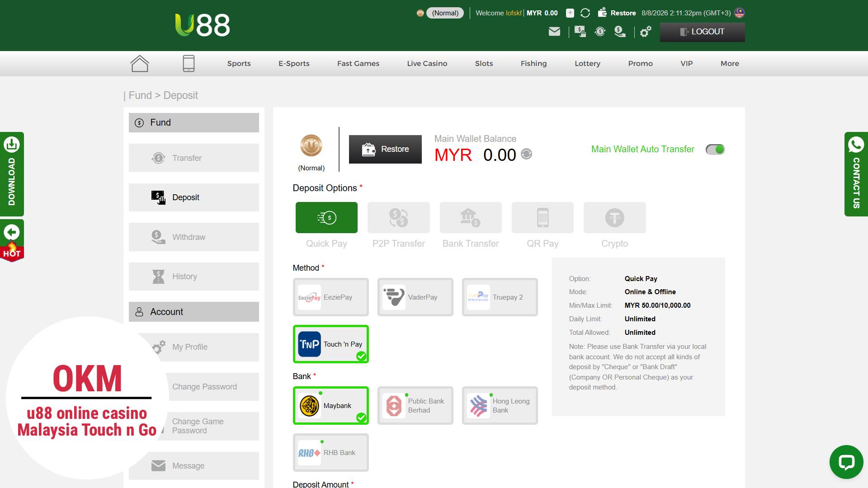Viewport: 868px width, 488px height.
Task: Open Deposit in the Fund sidebar
Action: click(193, 197)
